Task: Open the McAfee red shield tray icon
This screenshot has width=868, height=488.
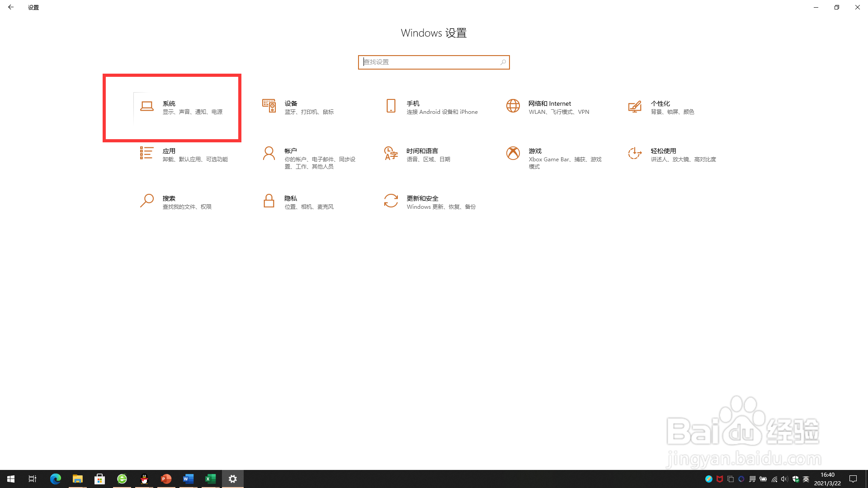Action: click(719, 479)
